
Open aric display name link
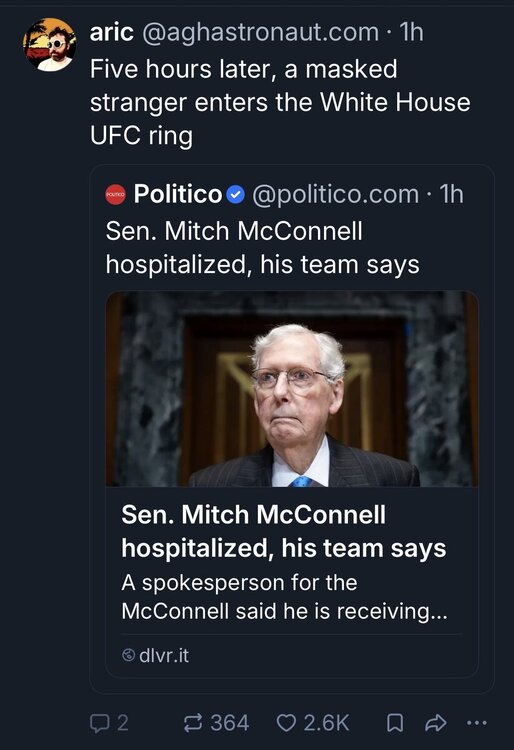point(112,32)
